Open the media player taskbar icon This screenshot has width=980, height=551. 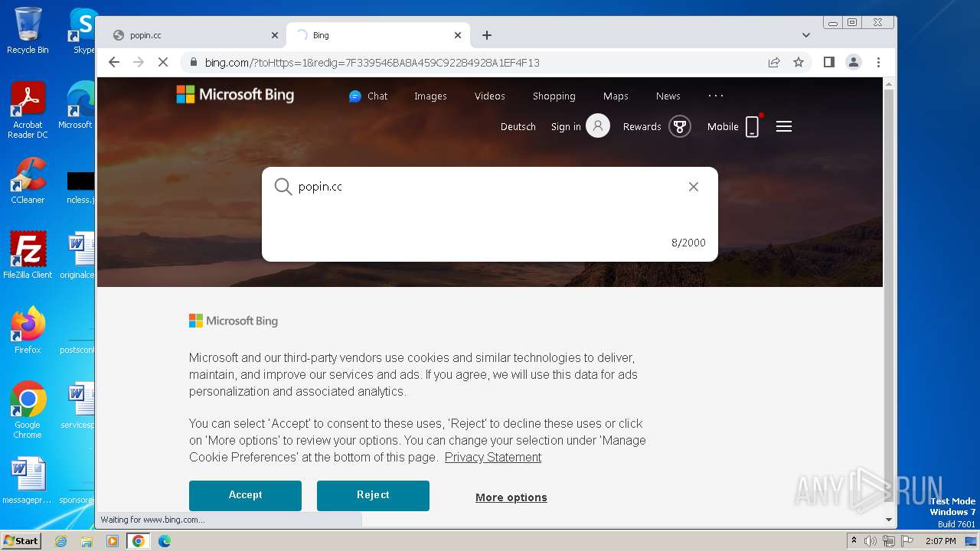click(x=113, y=541)
